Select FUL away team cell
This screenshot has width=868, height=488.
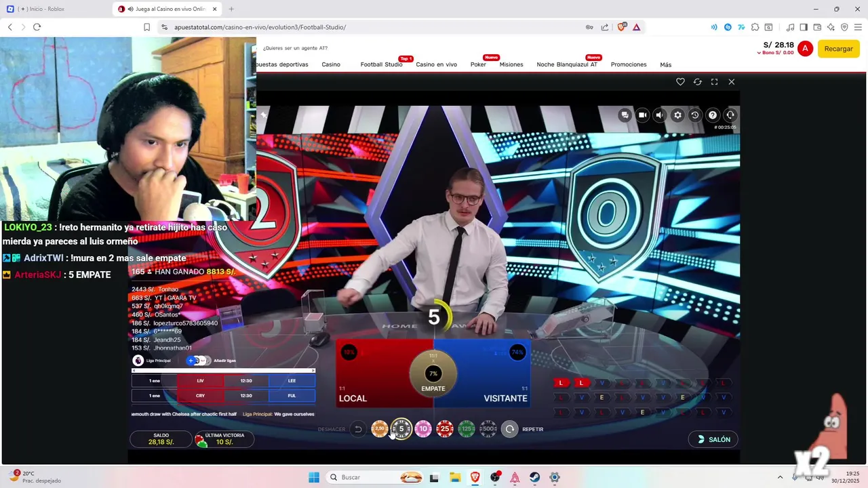292,396
